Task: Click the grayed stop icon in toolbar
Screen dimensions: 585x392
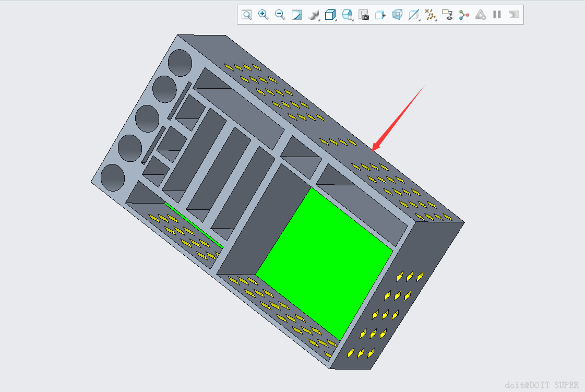Action: [x=514, y=15]
